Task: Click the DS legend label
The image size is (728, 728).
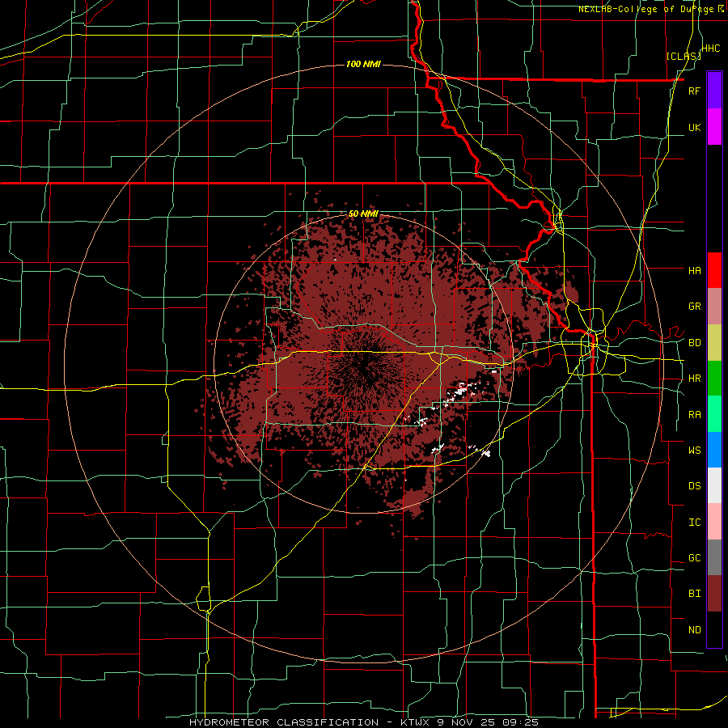Action: pos(694,486)
